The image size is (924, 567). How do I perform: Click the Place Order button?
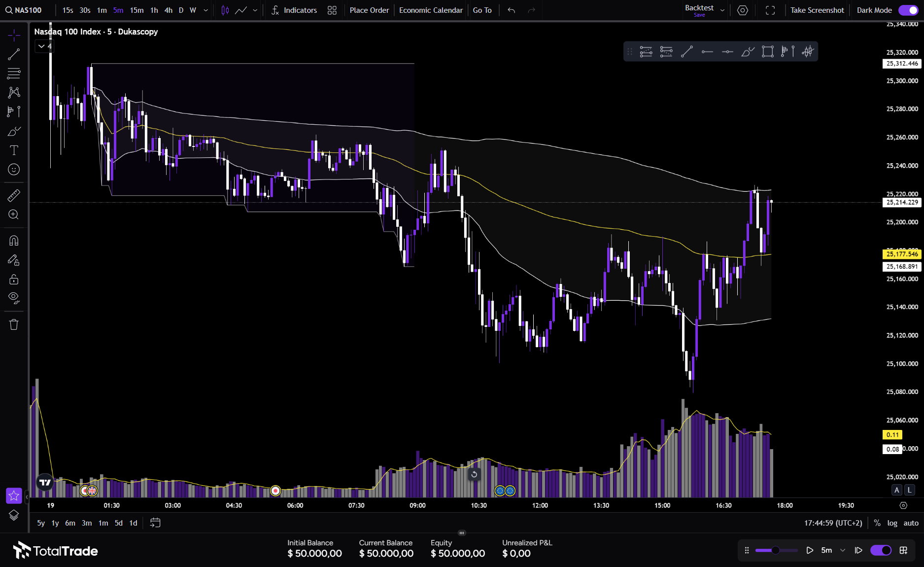click(x=369, y=10)
